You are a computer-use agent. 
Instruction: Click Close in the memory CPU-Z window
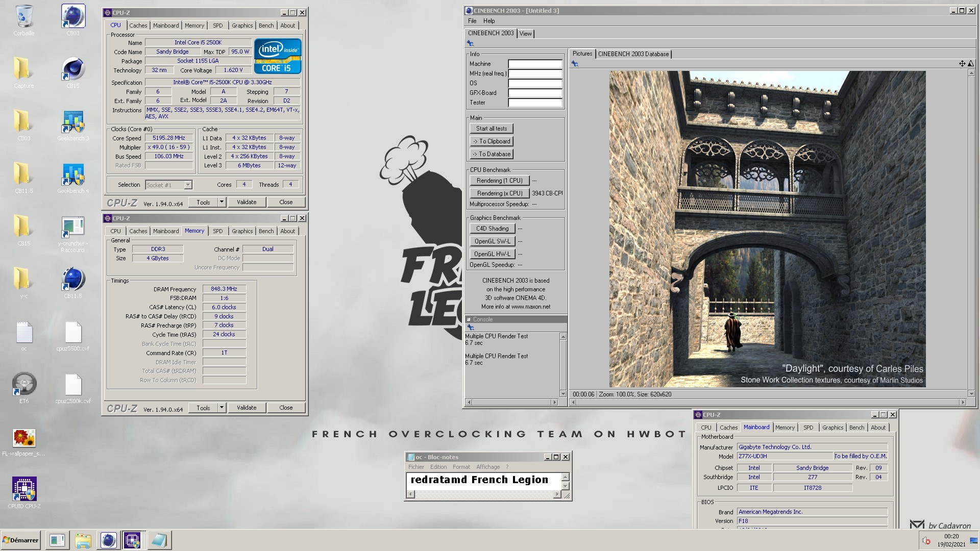tap(286, 408)
